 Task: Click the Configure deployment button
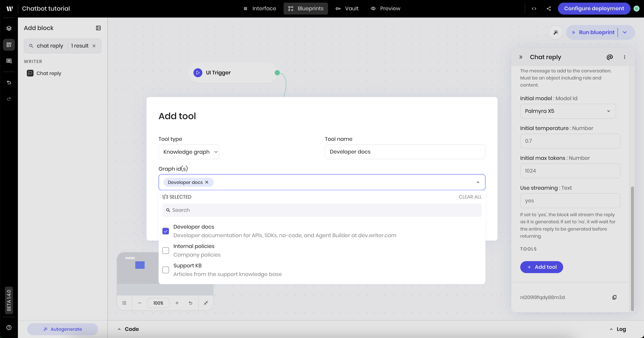point(594,9)
